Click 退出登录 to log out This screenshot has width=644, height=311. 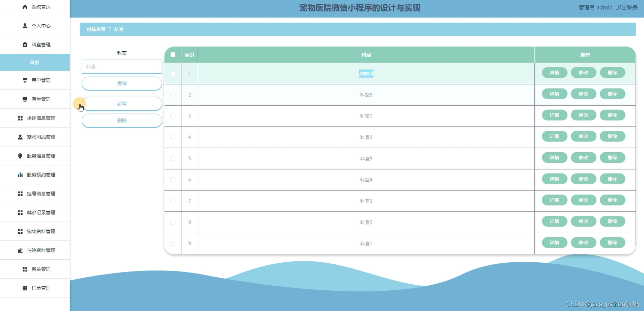pyautogui.click(x=626, y=8)
